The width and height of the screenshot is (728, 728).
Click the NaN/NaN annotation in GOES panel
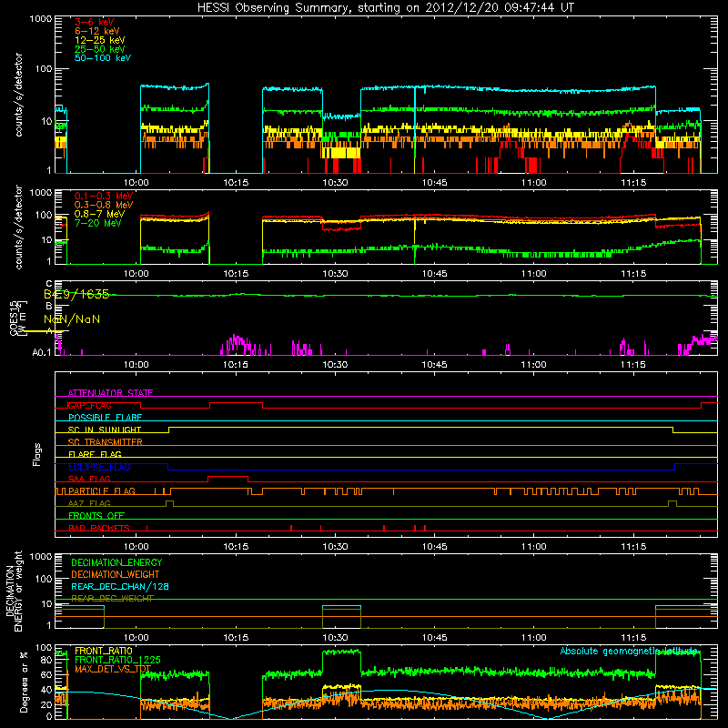[72, 319]
